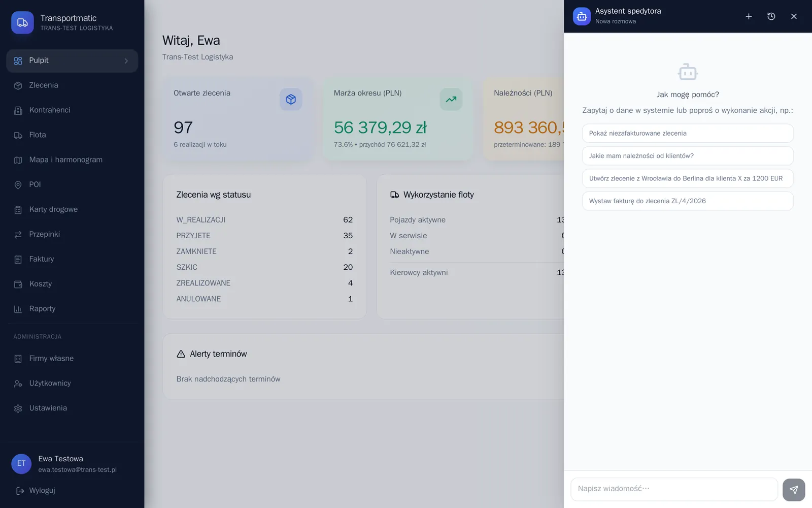
Task: Click the Wyloguj logout button
Action: pos(36,491)
